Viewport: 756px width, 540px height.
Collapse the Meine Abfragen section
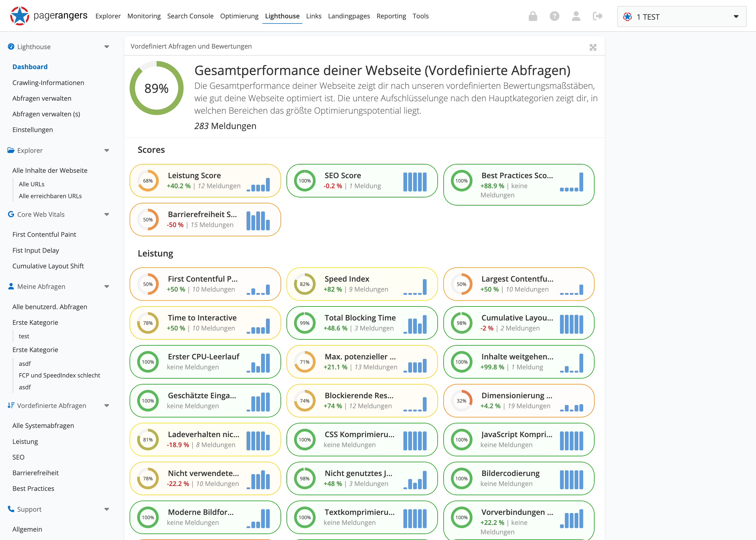pyautogui.click(x=107, y=286)
